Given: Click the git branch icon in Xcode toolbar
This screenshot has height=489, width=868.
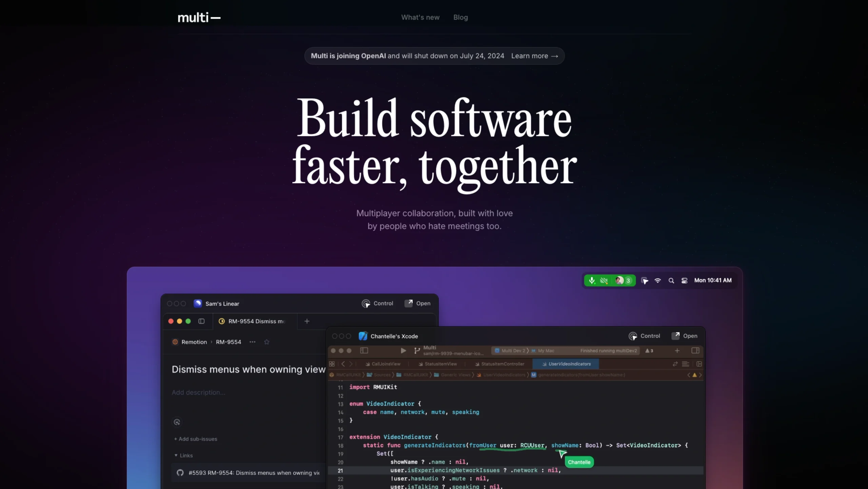Looking at the screenshot, I should tap(417, 351).
